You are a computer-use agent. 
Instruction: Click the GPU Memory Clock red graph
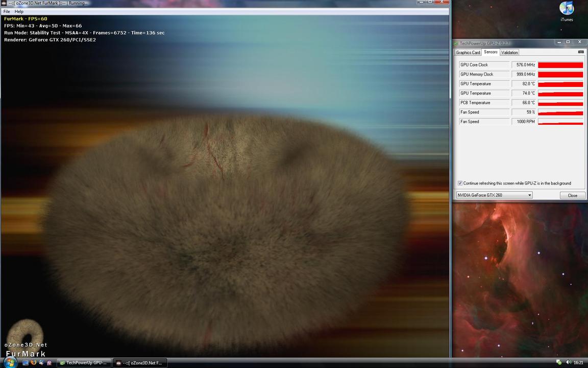tap(560, 74)
